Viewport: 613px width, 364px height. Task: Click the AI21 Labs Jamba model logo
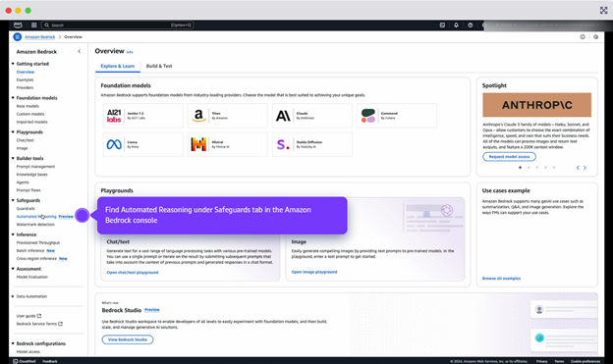pyautogui.click(x=114, y=116)
